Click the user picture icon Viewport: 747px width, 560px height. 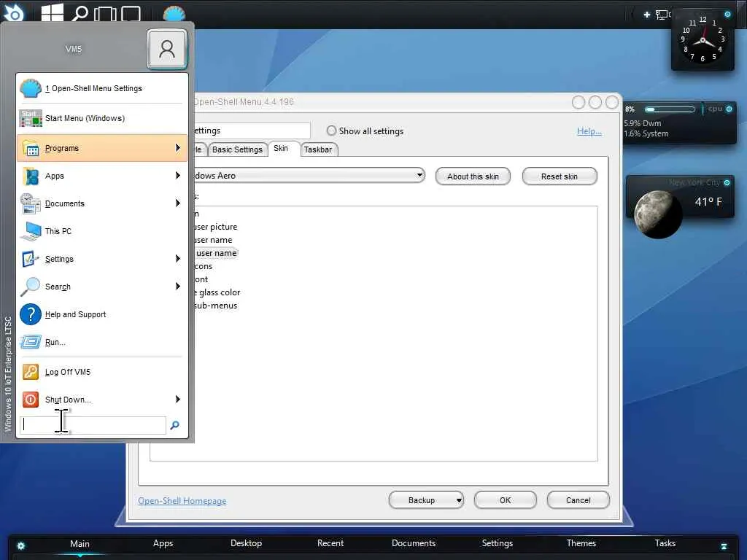point(167,49)
